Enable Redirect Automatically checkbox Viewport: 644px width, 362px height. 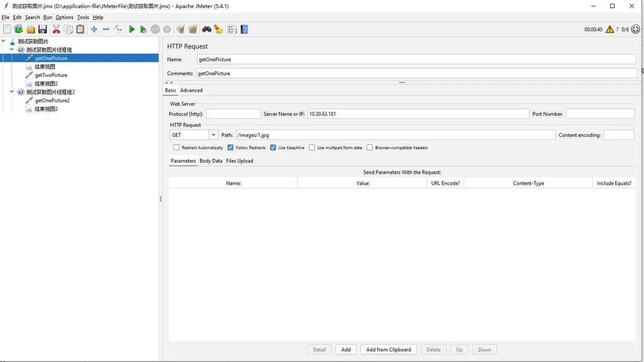[176, 148]
